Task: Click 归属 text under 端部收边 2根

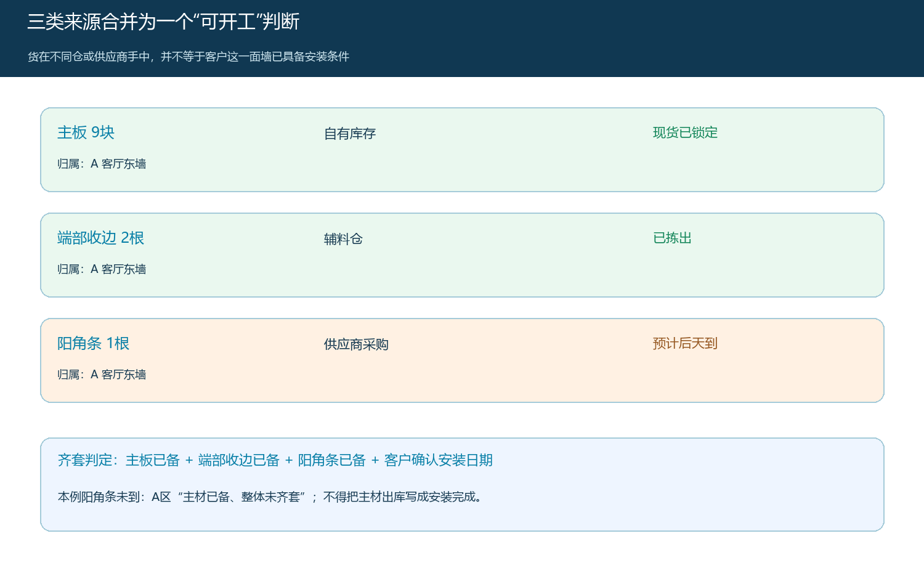Action: click(102, 269)
